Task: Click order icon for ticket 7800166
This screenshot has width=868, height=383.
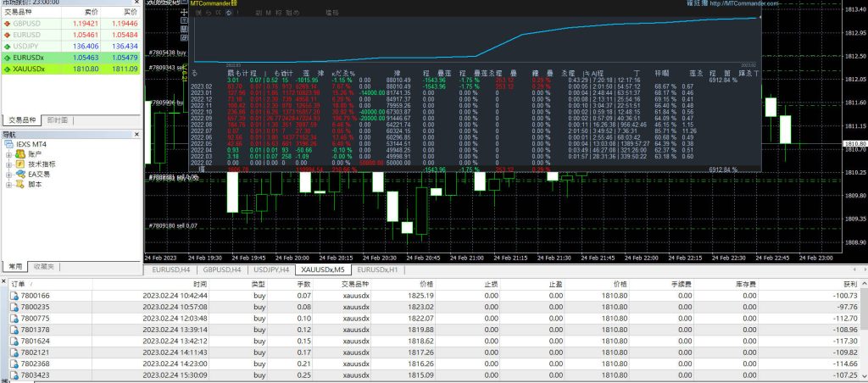Action: tap(13, 295)
